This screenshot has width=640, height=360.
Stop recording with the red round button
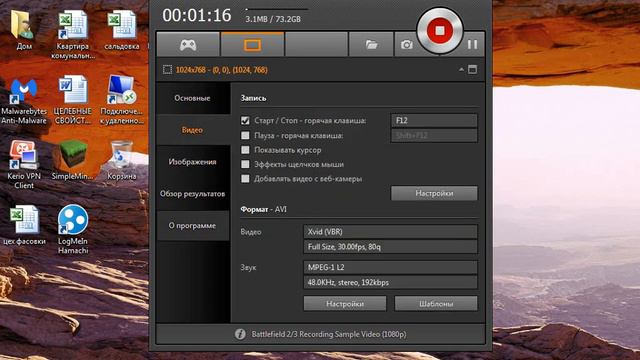(440, 31)
